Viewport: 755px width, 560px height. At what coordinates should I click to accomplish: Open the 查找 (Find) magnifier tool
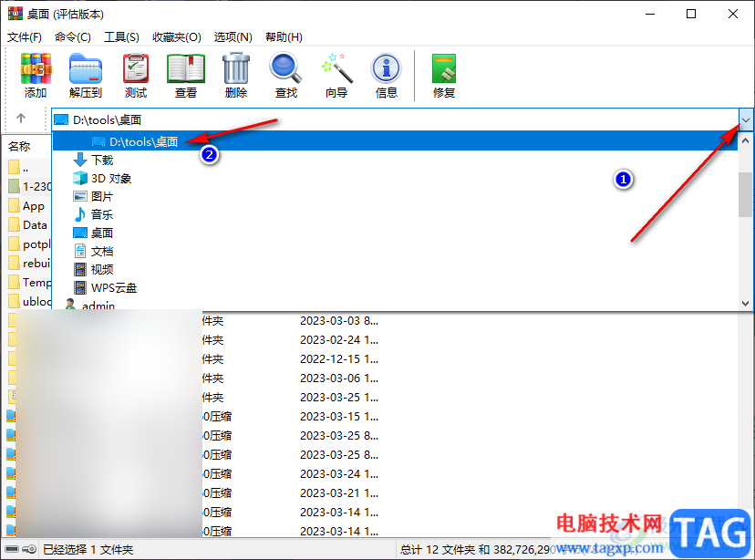click(286, 76)
